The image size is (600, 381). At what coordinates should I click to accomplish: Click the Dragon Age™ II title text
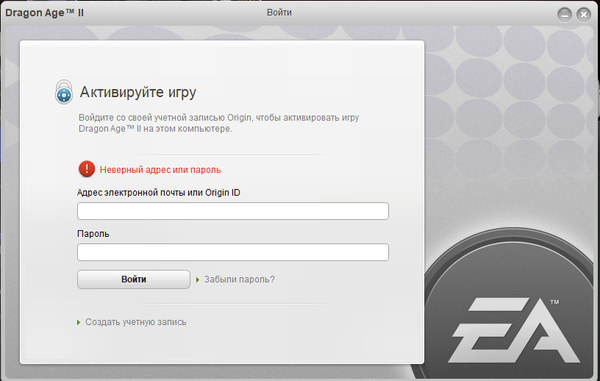(44, 13)
